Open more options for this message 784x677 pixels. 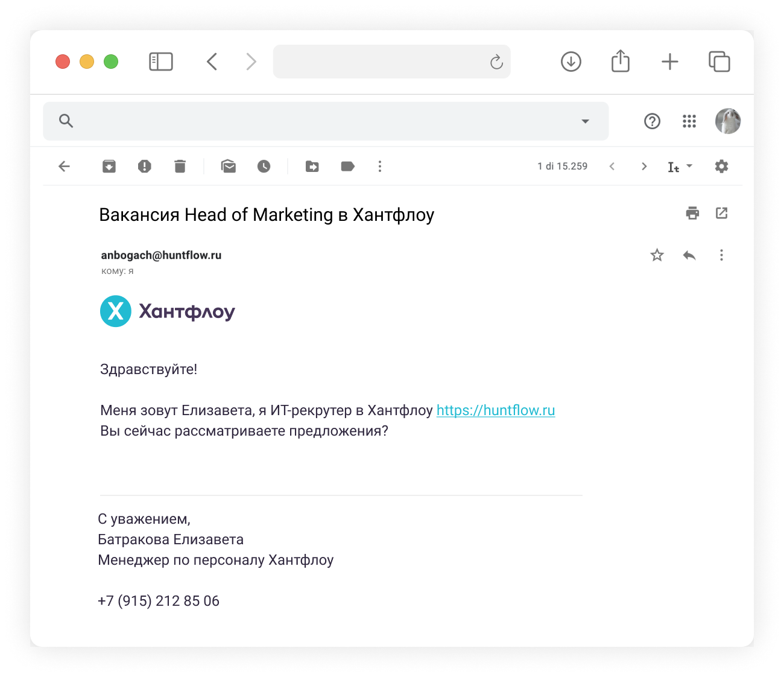pos(721,255)
